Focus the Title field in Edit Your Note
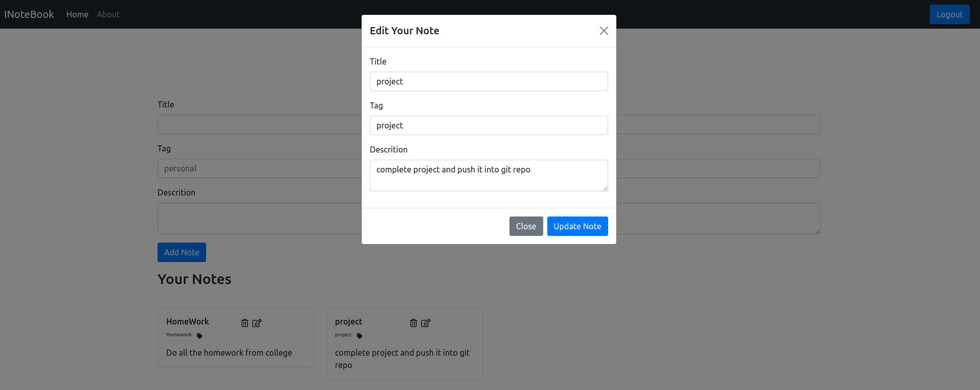Screen dimensions: 980x390 click(488, 81)
